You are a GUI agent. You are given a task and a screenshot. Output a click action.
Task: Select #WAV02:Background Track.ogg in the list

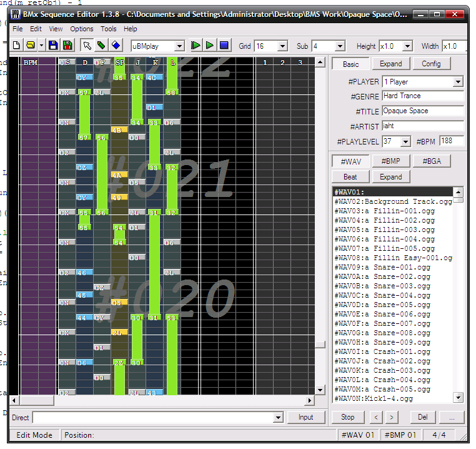coord(393,201)
